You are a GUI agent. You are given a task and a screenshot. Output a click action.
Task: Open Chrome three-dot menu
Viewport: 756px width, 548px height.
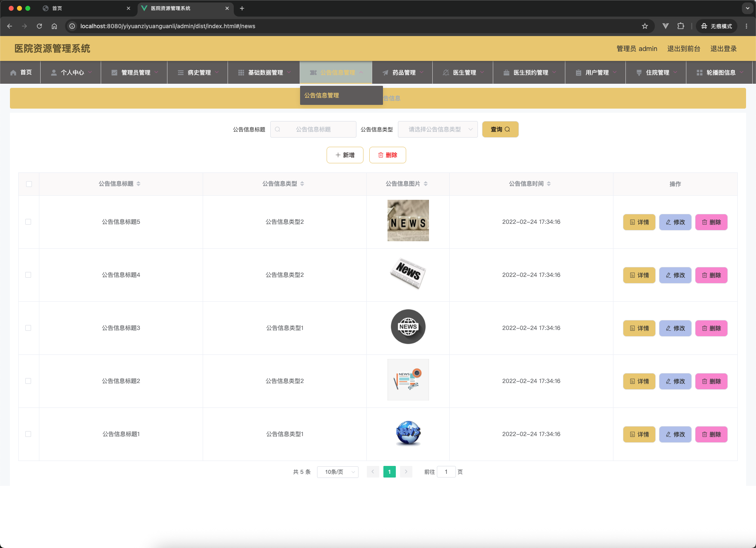[x=746, y=26]
